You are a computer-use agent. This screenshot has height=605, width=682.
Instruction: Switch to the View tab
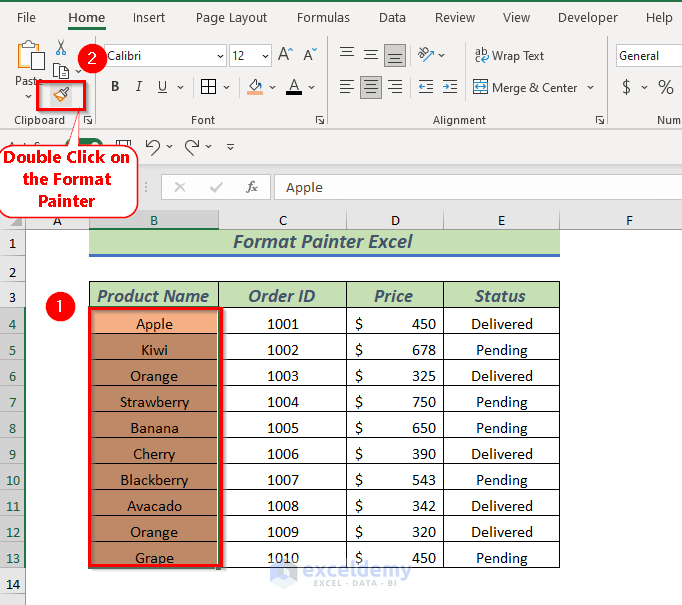click(516, 18)
